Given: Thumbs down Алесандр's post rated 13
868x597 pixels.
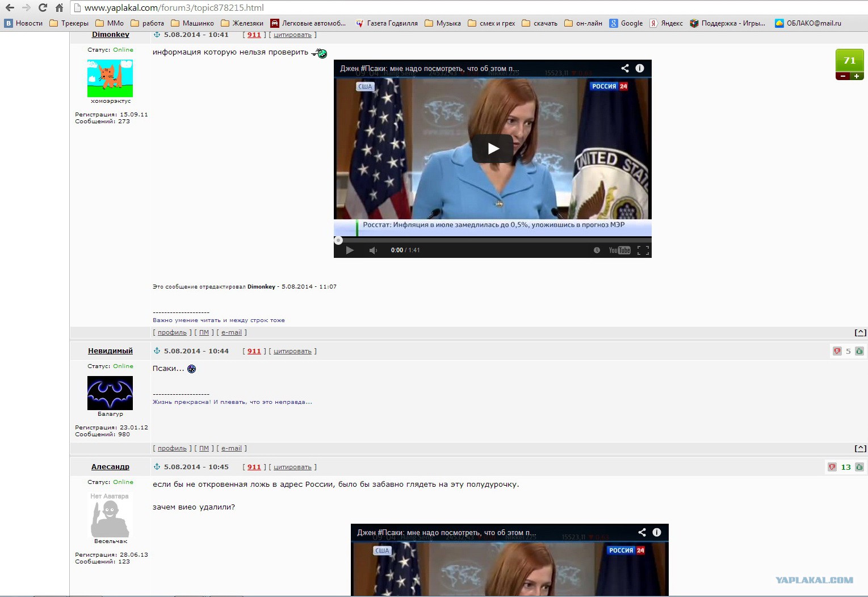Looking at the screenshot, I should coord(832,467).
